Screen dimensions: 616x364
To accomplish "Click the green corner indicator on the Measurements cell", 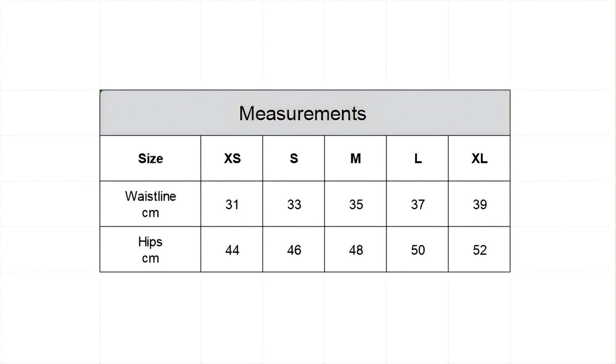I will (101, 91).
